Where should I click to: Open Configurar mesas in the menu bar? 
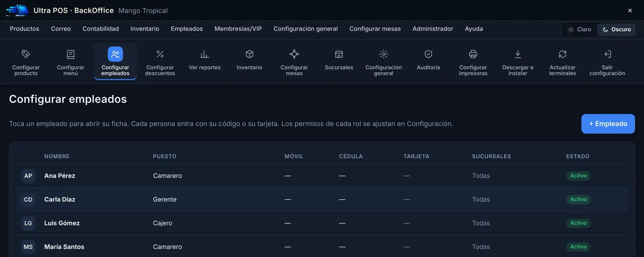pos(375,29)
